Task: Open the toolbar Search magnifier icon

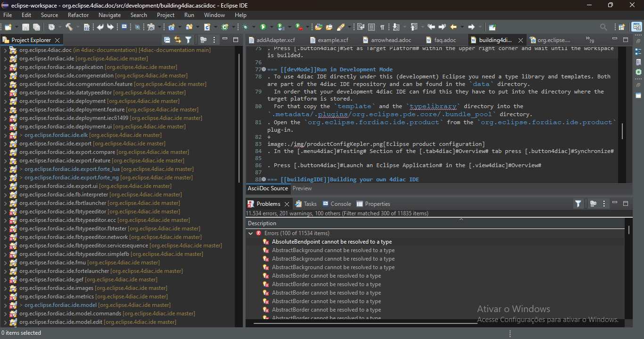Action: [x=603, y=27]
